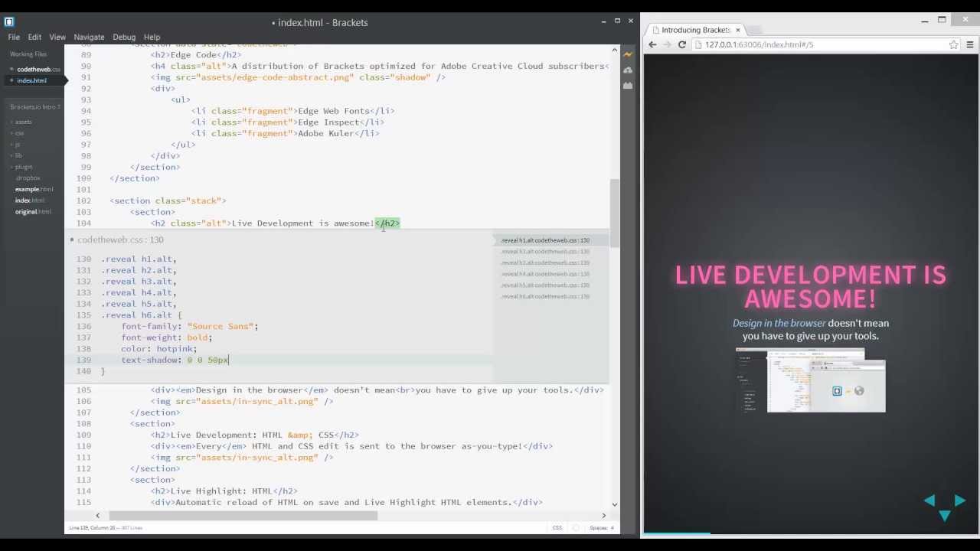Screen dimensions: 980x551
Task: Expand the js folder
Action: 18,144
